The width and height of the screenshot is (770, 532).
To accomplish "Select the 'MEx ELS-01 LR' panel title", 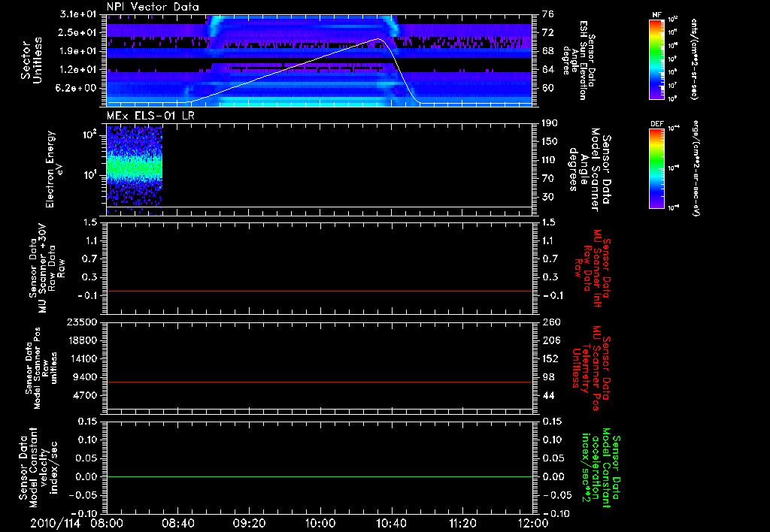I will [150, 116].
